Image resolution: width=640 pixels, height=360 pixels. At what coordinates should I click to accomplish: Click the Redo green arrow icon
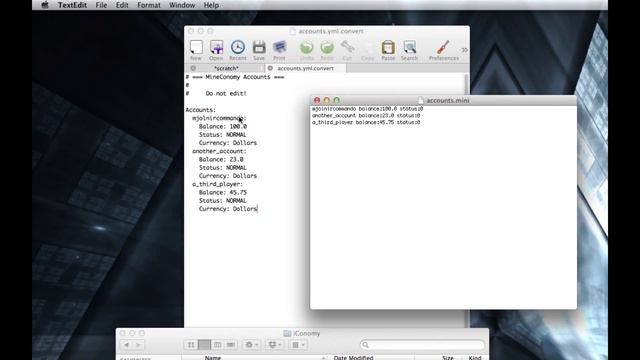click(327, 48)
